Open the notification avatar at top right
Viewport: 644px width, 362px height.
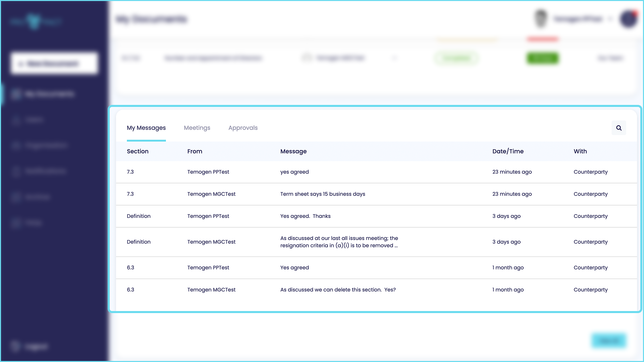[x=629, y=19]
